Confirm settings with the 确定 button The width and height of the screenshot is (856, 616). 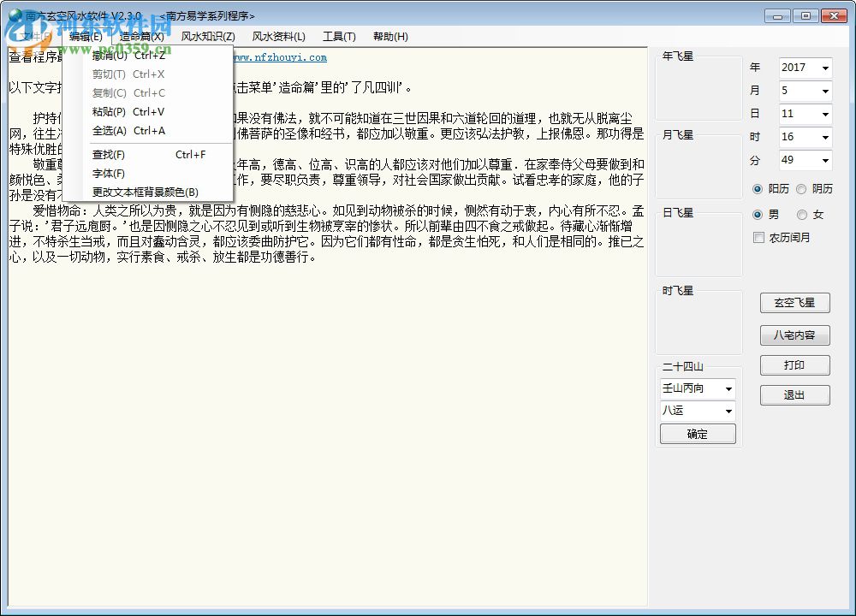click(698, 434)
